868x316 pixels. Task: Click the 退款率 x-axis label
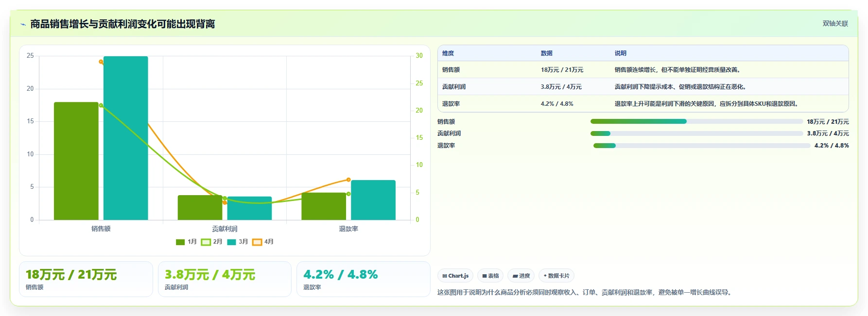point(348,229)
